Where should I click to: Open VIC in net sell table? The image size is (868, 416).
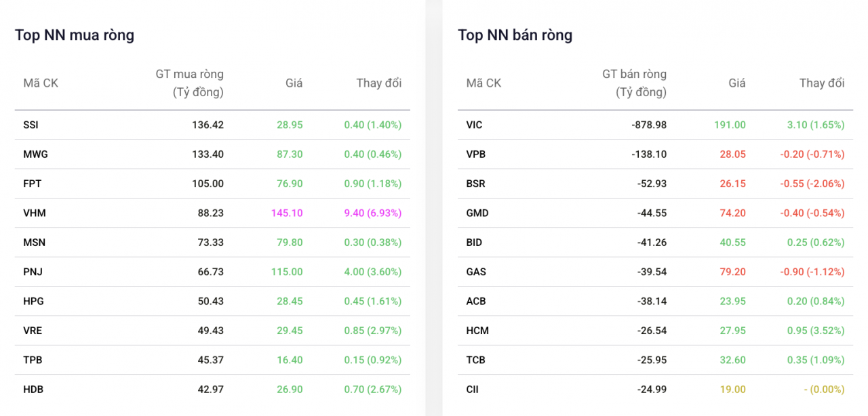click(x=474, y=125)
